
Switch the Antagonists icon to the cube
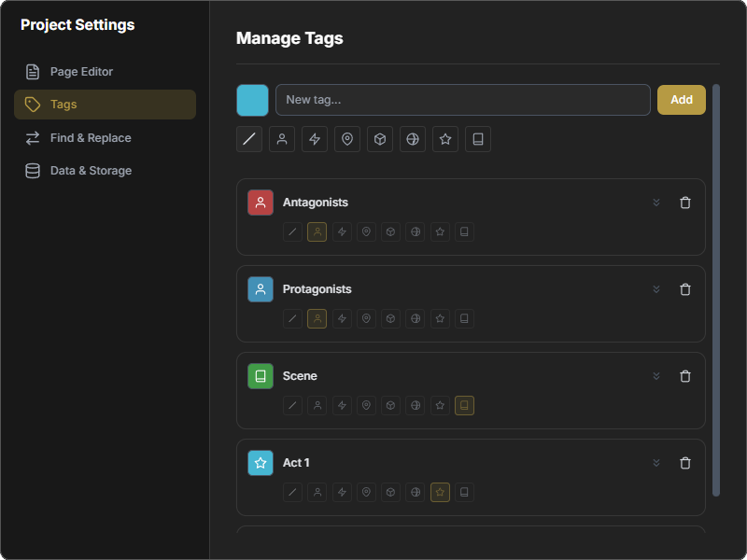[x=391, y=231]
